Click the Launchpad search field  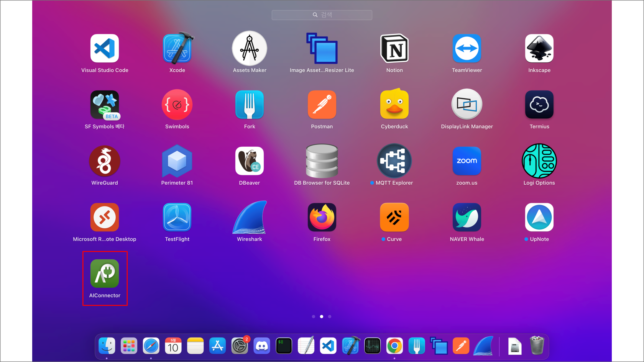(x=322, y=15)
